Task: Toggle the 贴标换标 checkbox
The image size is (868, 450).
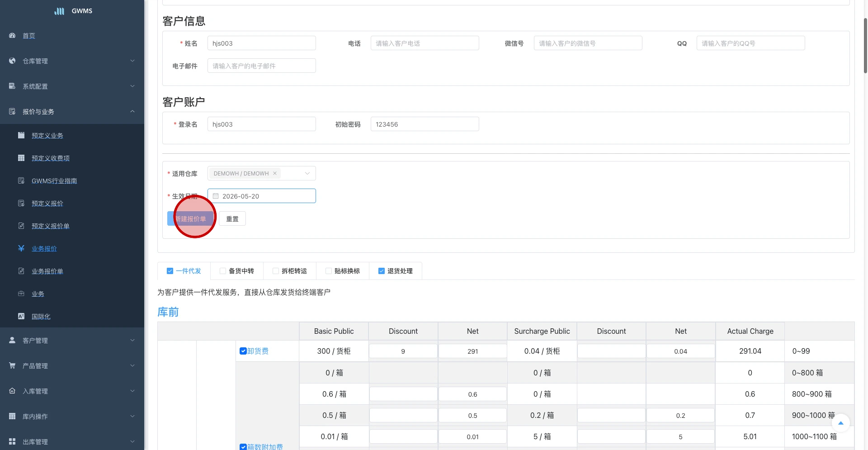Action: (x=329, y=271)
